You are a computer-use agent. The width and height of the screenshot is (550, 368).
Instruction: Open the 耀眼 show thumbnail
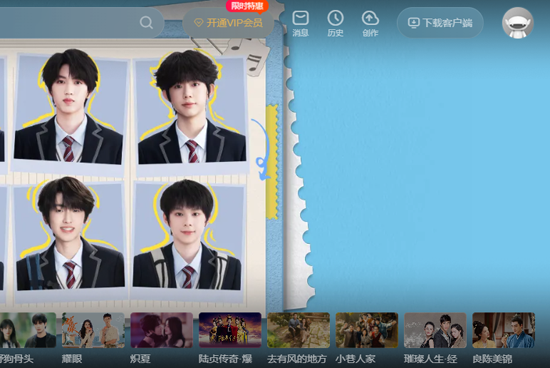click(93, 330)
